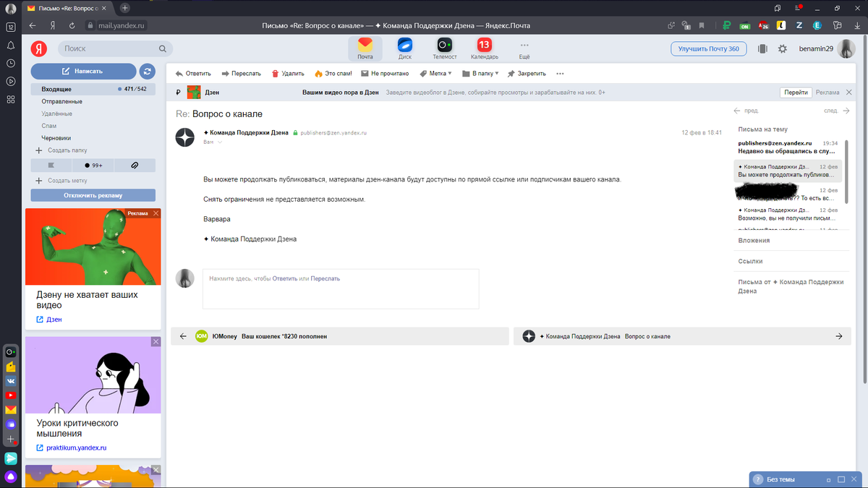868x488 pixels.
Task: Open the Метка dropdown
Action: pyautogui.click(x=435, y=73)
